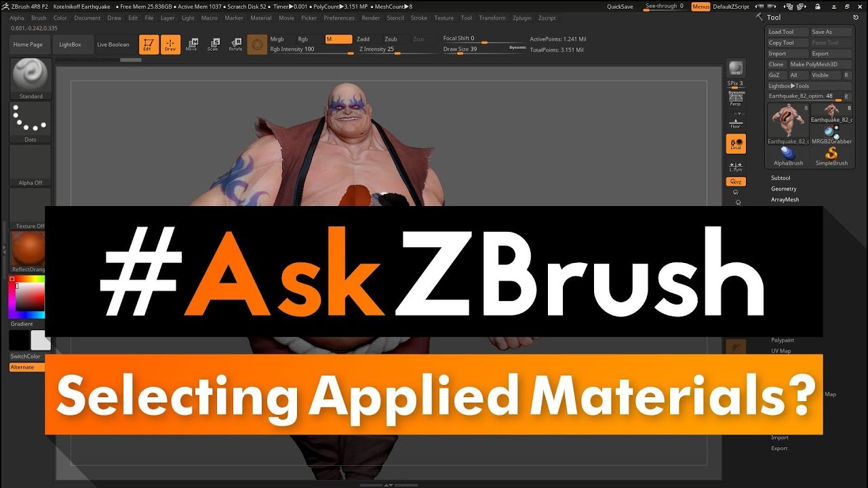Open the Preferences menu
Image resolution: width=868 pixels, height=488 pixels.
(x=339, y=18)
